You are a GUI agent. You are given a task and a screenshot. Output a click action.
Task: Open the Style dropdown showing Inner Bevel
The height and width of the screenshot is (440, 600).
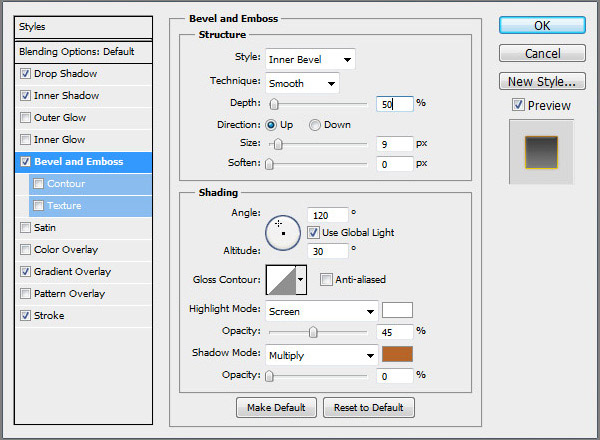[x=310, y=60]
